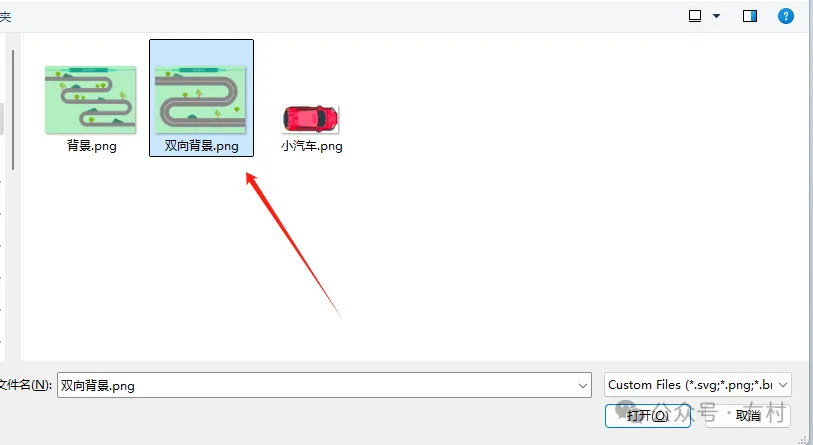Select the 背景.png thumbnail
Image resolution: width=813 pixels, height=445 pixels.
(x=91, y=100)
